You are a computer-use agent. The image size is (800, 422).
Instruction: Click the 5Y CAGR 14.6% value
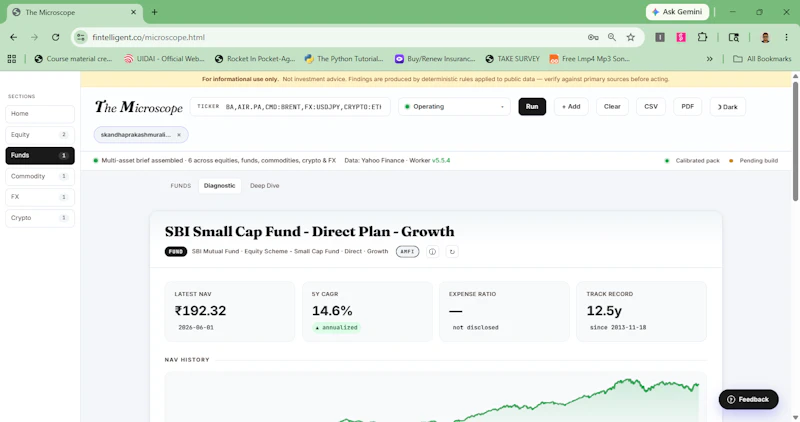[332, 311]
